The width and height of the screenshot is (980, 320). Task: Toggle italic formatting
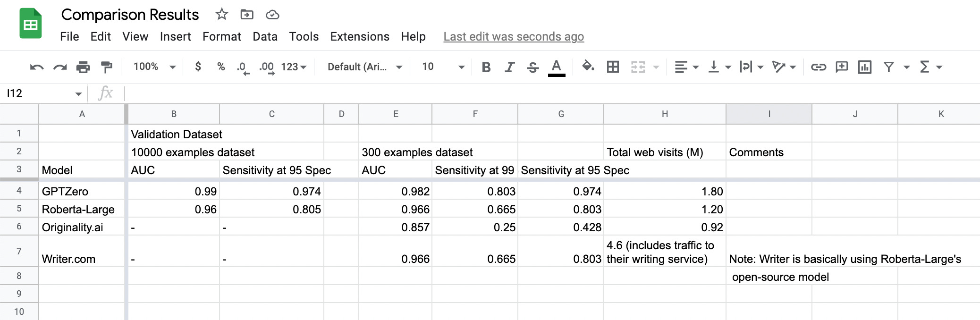coord(509,67)
